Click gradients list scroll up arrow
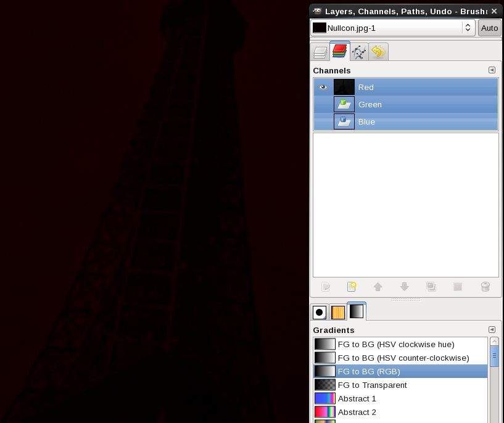504x423 pixels. pos(494,341)
